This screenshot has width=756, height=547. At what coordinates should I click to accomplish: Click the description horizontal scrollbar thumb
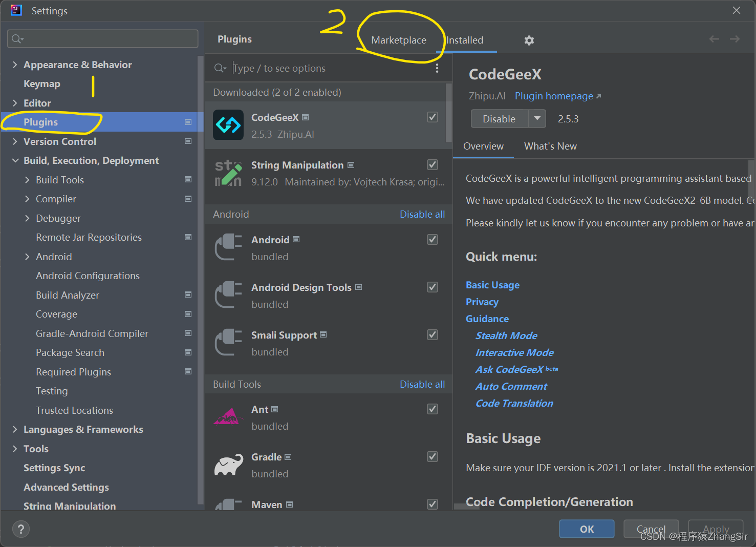(467, 506)
